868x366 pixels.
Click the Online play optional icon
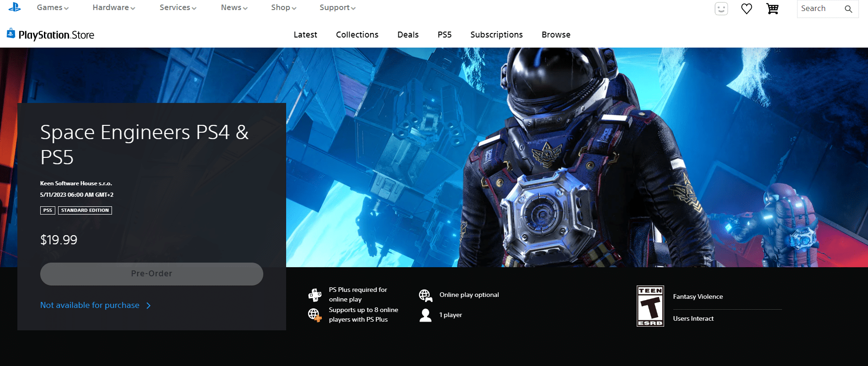[x=426, y=295]
